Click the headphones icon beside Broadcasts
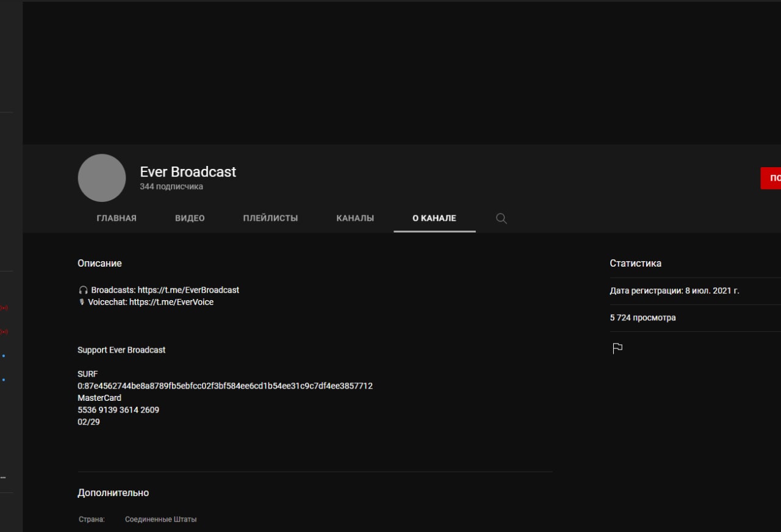Screen dimensions: 781x532 point(83,290)
